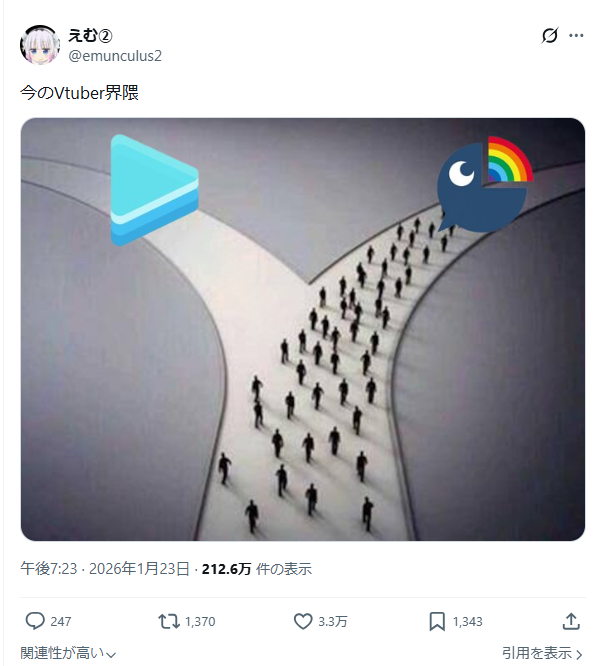602x666 pixels.
Task: Click the えむ② display name
Action: tap(90, 36)
